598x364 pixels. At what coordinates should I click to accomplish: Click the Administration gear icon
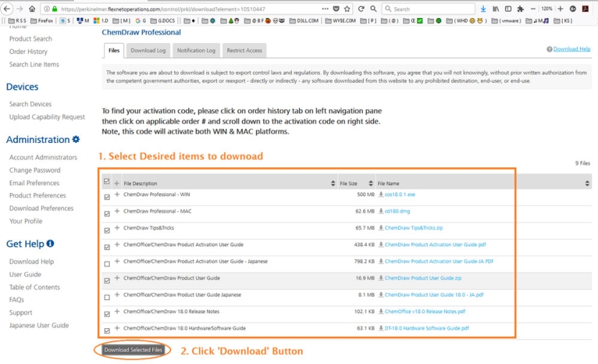click(x=76, y=139)
